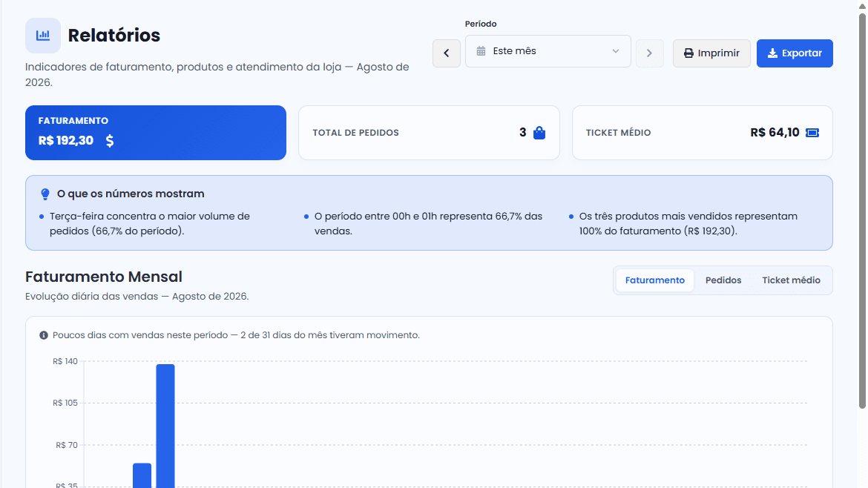This screenshot has height=488, width=868.
Task: Click the ticket icon beside R$ 64,10
Action: [812, 133]
